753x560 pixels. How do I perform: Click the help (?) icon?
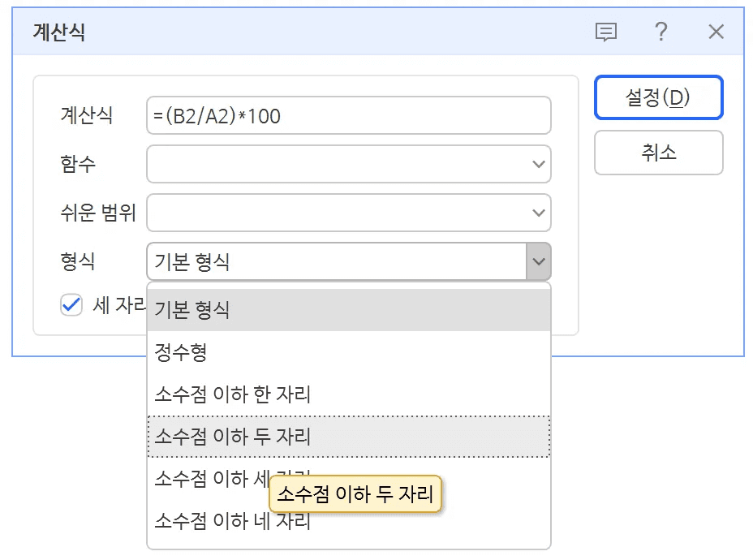661,32
